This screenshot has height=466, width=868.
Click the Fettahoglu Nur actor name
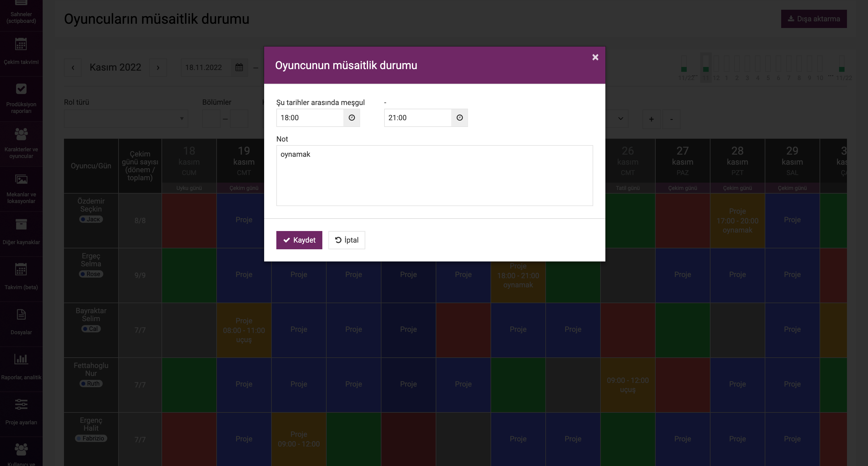point(91,370)
